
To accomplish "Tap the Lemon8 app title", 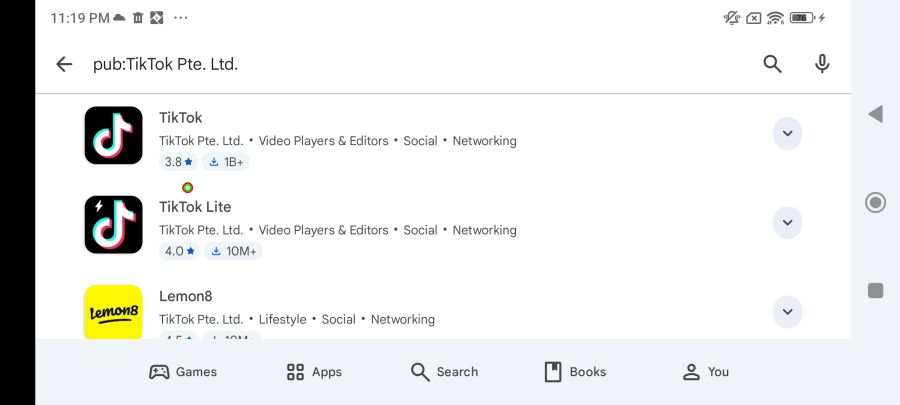I will [186, 296].
